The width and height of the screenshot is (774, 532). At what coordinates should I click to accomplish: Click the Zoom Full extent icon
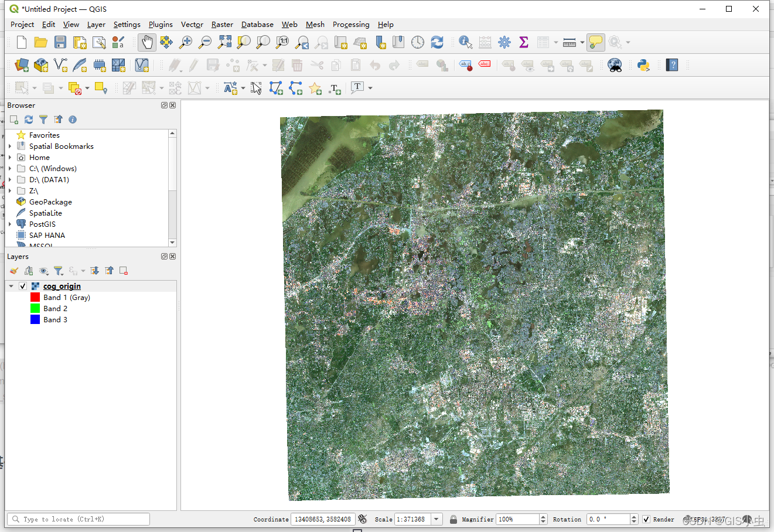(x=224, y=42)
